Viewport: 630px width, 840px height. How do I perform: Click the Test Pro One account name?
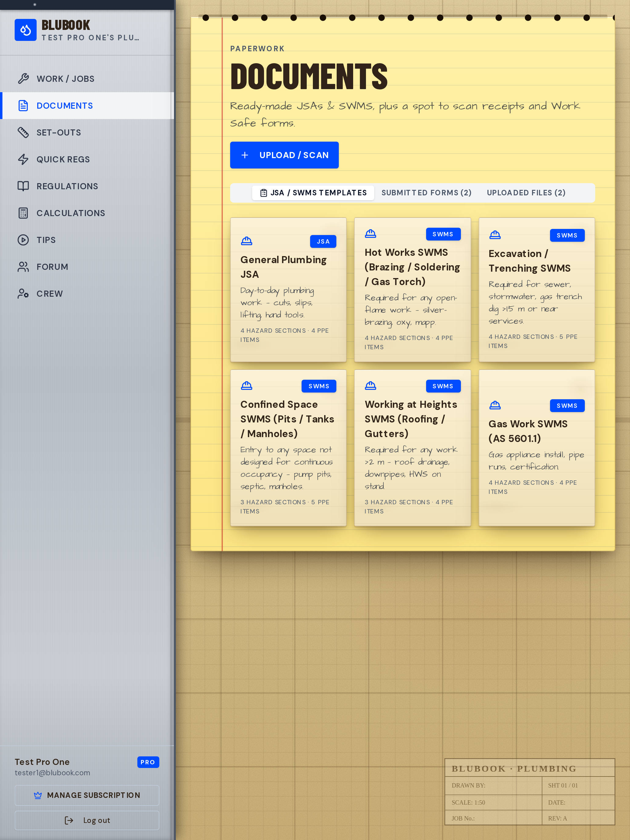[42, 762]
